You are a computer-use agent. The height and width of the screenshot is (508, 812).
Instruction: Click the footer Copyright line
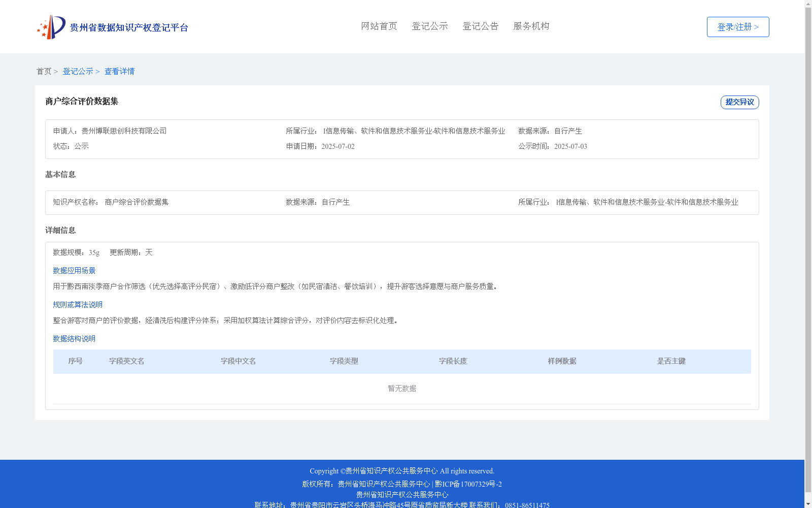pos(402,471)
